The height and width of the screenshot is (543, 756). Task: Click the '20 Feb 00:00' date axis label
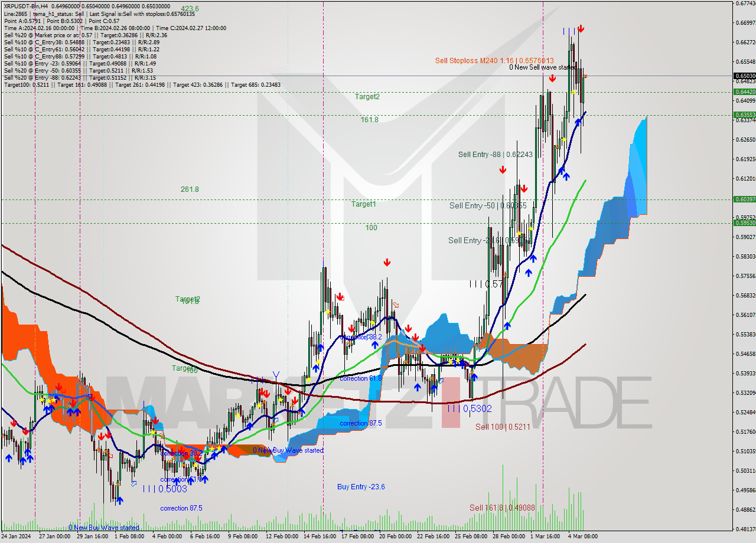(x=396, y=537)
